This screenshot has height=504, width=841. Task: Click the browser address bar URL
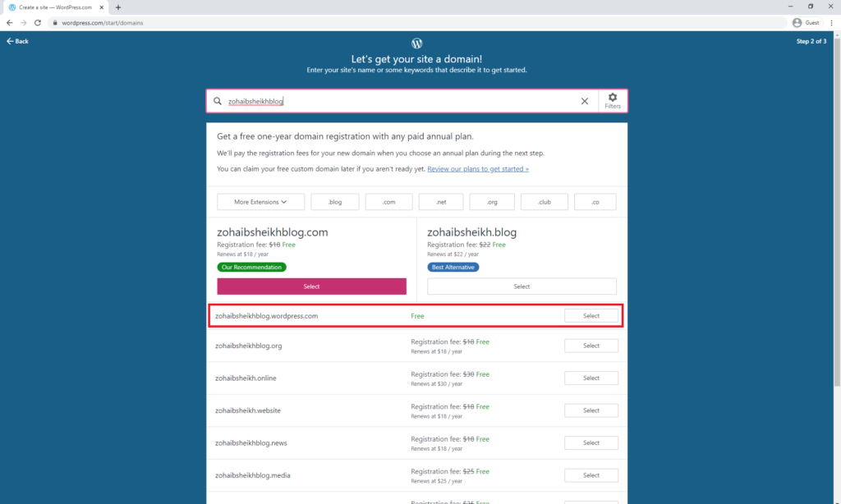pos(102,22)
